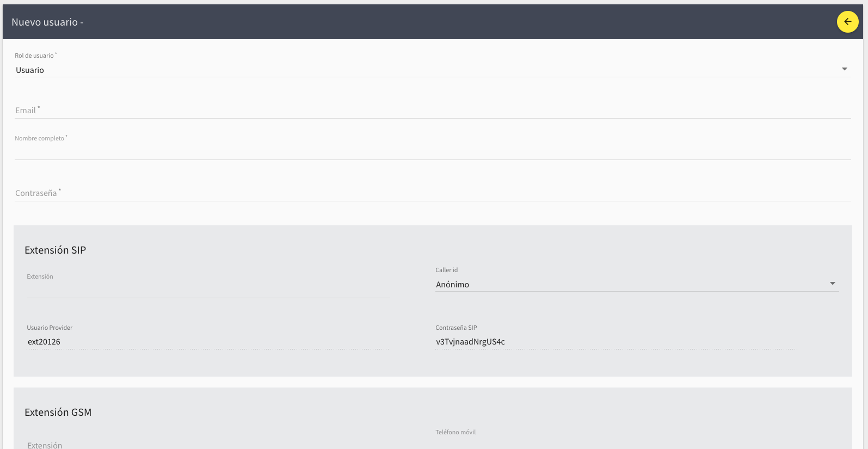
Task: Click the Rol de usuario dropdown arrow
Action: (845, 69)
